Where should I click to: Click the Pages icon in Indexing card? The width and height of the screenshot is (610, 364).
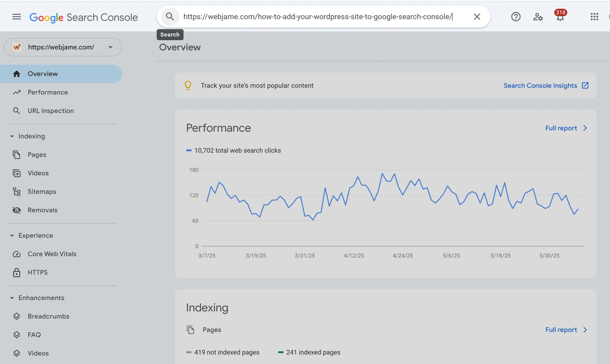coord(190,330)
